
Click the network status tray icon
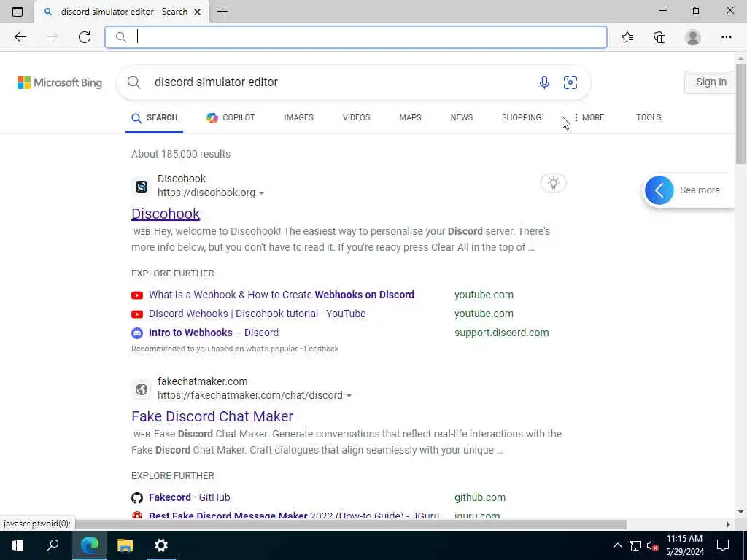pos(635,545)
